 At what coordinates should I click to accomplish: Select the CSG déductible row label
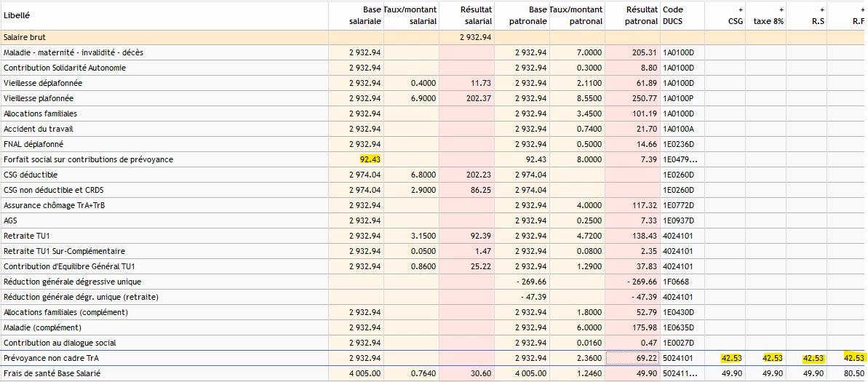pos(31,175)
